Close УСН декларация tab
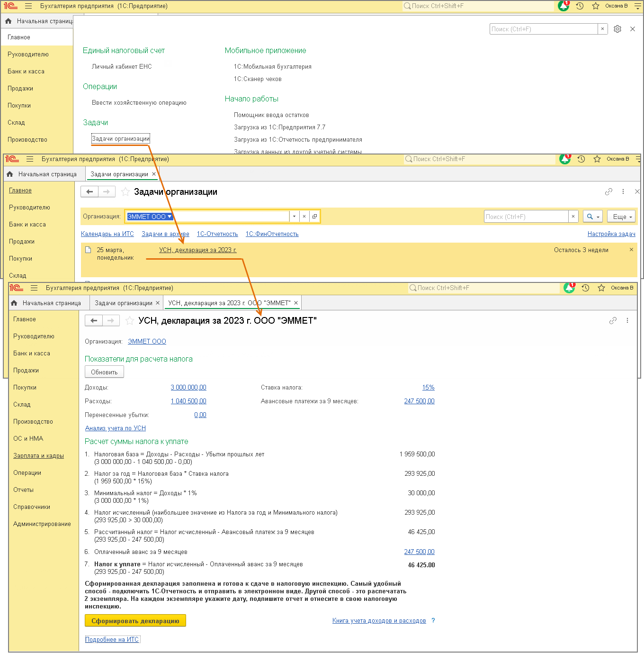The image size is (644, 653). 296,303
